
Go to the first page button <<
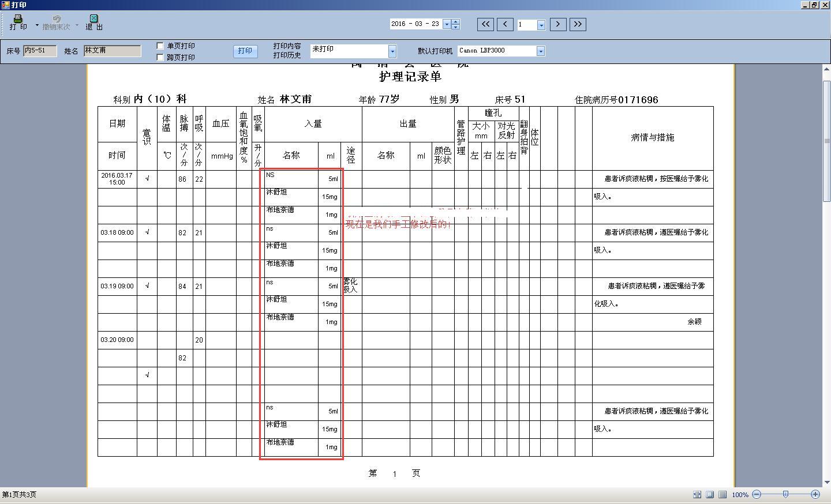485,24
